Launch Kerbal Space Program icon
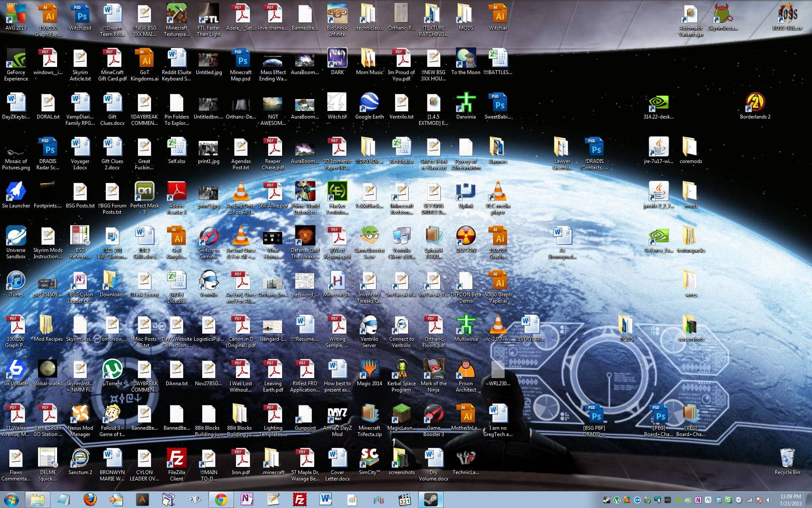The image size is (812, 508). tap(401, 375)
